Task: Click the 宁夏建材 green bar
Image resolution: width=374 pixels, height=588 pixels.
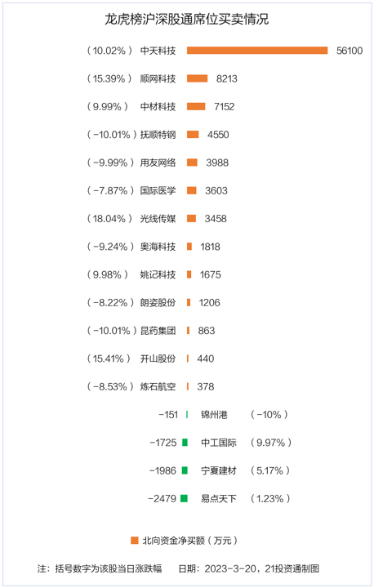Action: (185, 470)
